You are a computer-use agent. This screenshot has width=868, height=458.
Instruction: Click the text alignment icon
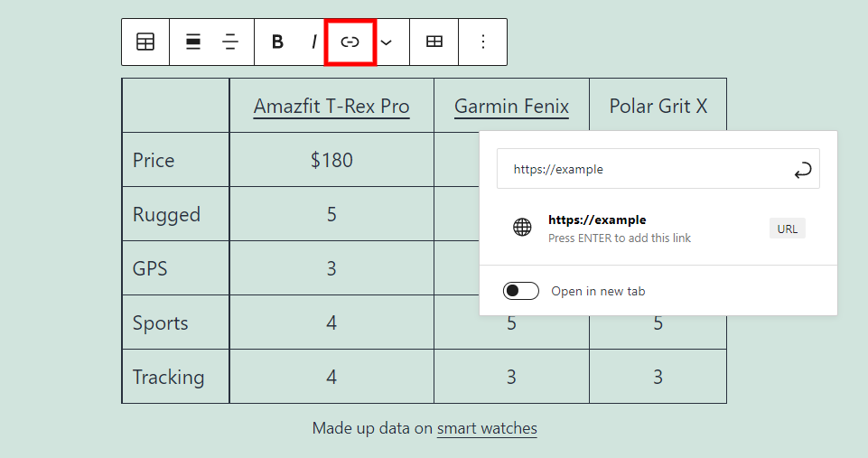coord(230,42)
